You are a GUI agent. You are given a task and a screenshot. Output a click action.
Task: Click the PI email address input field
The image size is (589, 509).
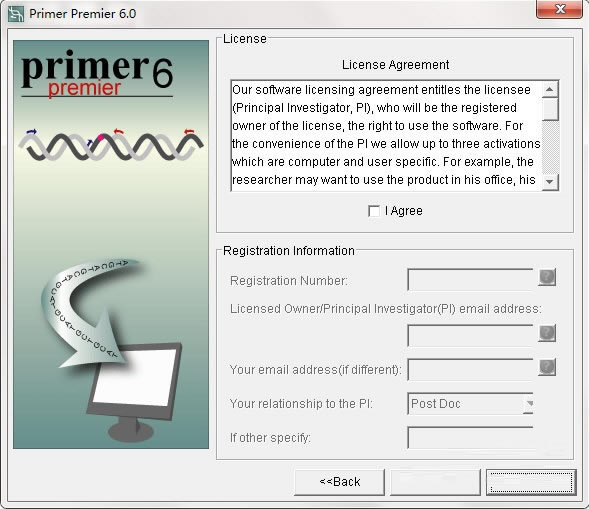470,335
